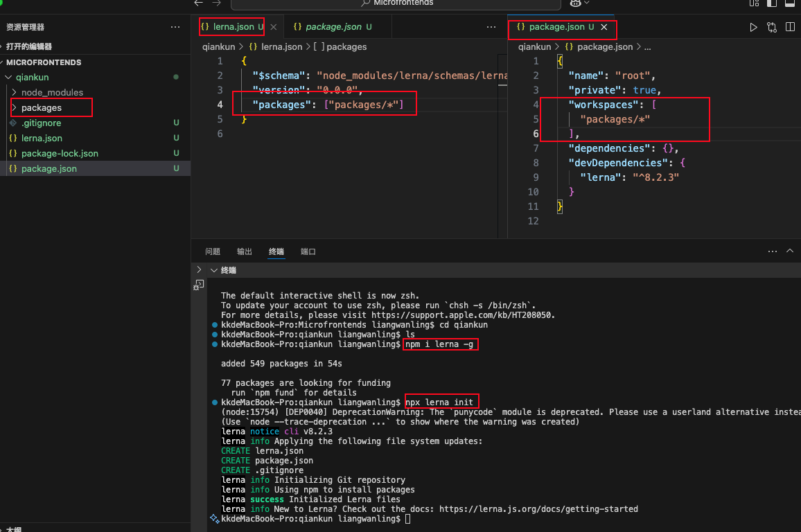Open the dropdown chevron next to Copilot icon
Image resolution: width=801 pixels, height=532 pixels.
coord(586,3)
